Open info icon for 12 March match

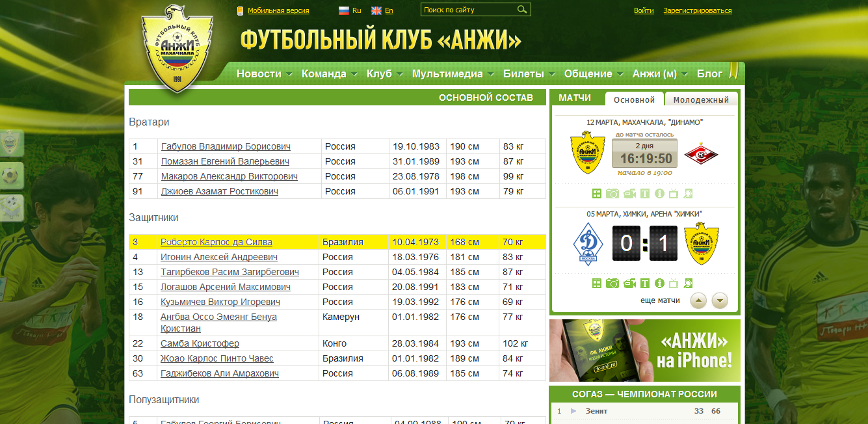coord(659,193)
